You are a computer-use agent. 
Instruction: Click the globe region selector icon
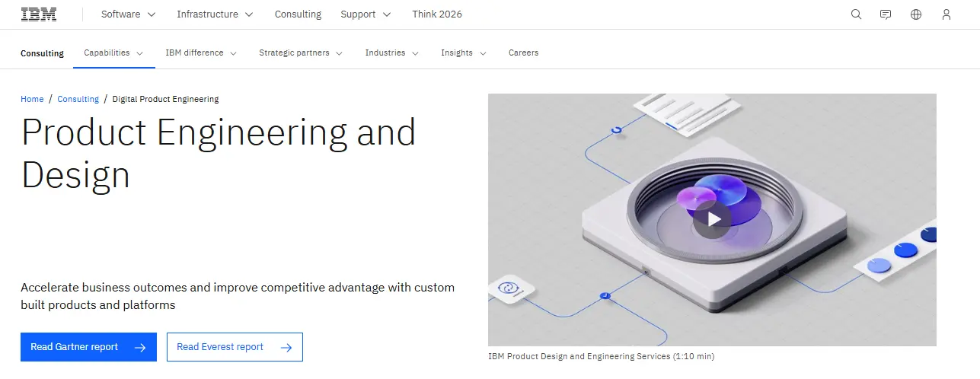coord(916,14)
